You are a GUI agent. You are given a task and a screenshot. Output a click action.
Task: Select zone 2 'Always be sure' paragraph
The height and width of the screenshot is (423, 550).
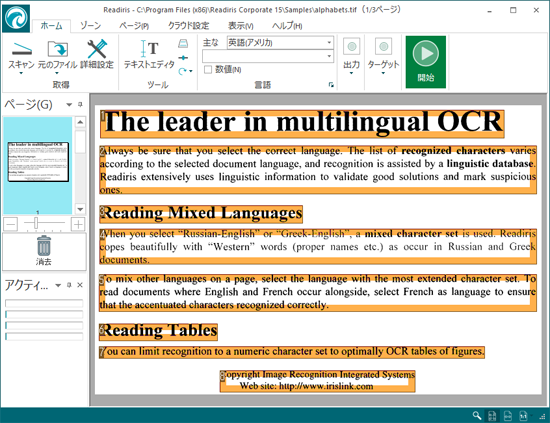[318, 170]
